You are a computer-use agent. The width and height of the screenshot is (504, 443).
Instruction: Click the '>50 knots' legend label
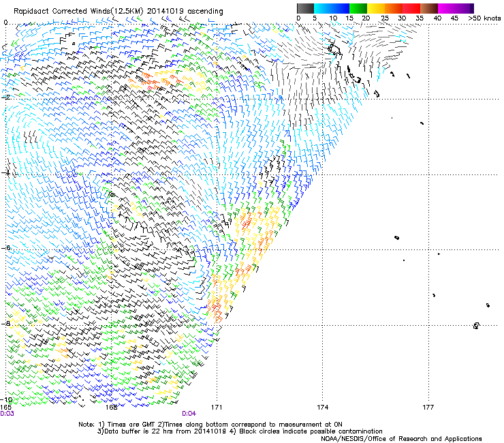coord(484,18)
